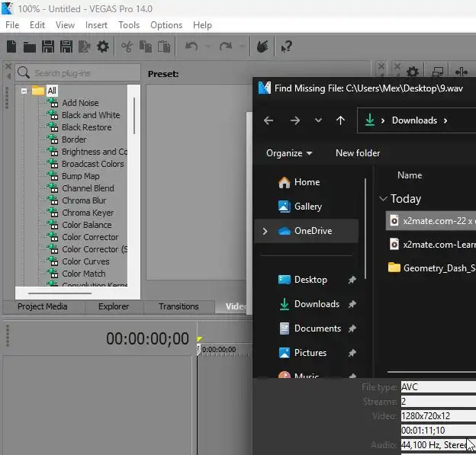
Task: Copy selection with the Copy icon
Action: click(146, 46)
